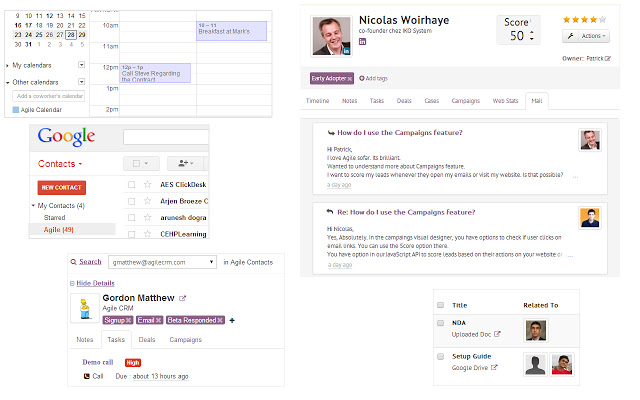Check the Setup Guide document checkbox

coord(441,356)
